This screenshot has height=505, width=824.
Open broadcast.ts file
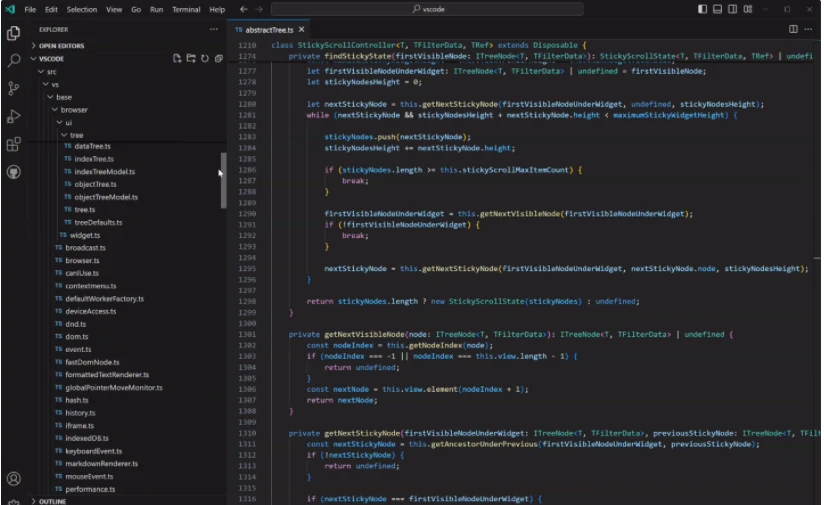click(85, 248)
